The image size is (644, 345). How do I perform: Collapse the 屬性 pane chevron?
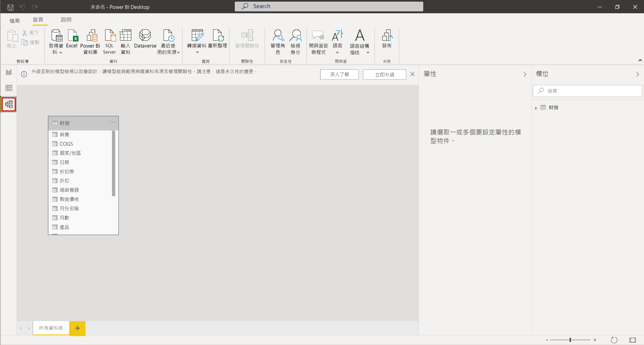(525, 74)
